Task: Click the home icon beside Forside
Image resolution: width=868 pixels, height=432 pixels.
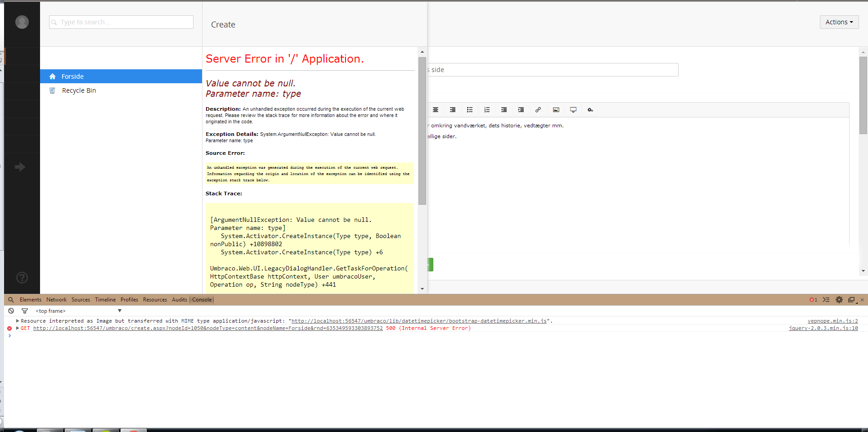Action: 53,76
